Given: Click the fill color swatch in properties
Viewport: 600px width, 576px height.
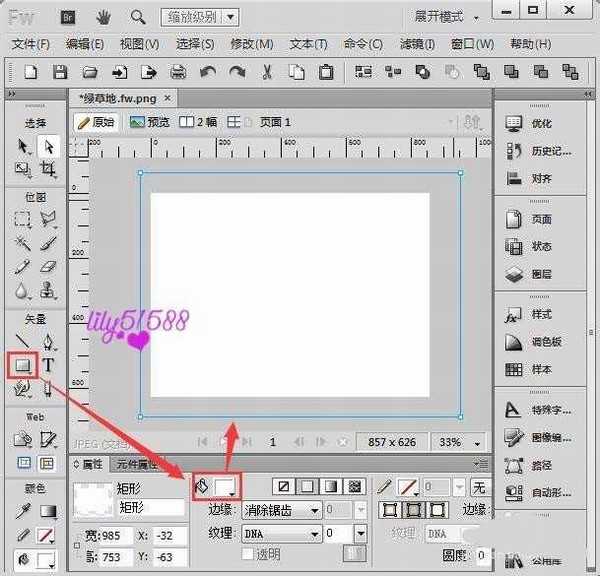Looking at the screenshot, I should [x=226, y=486].
